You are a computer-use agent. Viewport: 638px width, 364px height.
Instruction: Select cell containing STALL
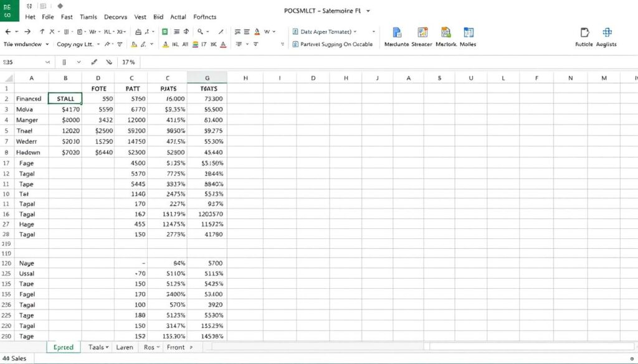coord(65,99)
